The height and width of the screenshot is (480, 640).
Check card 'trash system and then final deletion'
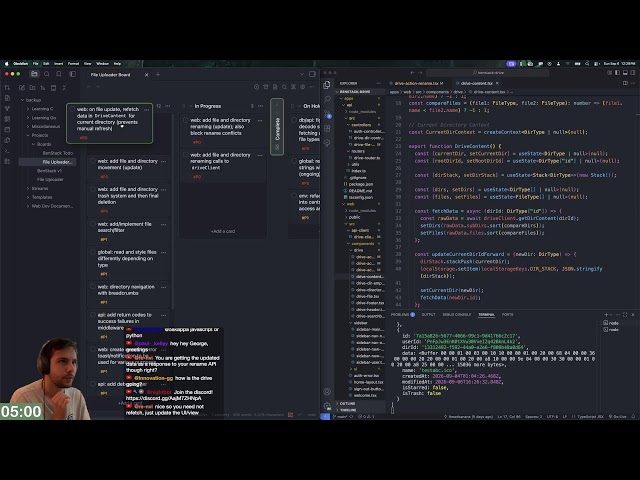pos(93,189)
